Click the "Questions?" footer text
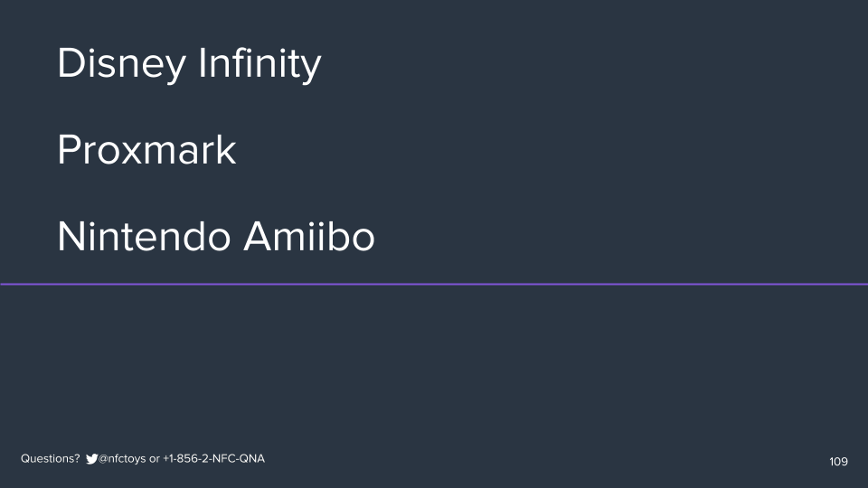The width and height of the screenshot is (868, 488). [x=51, y=459]
